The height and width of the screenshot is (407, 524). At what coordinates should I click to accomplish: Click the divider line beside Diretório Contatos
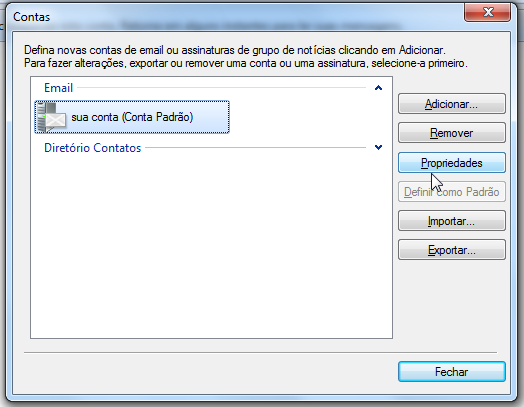[256, 147]
